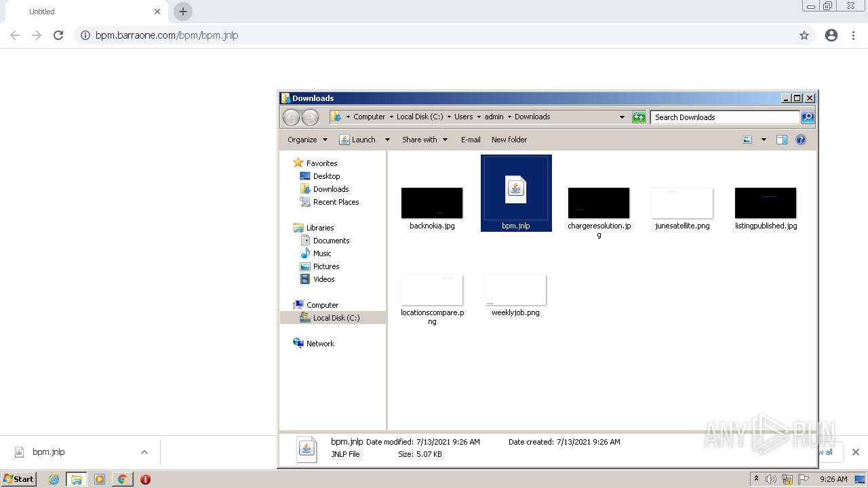The width and height of the screenshot is (868, 488).
Task: Toggle the preview pane icon
Action: (782, 140)
